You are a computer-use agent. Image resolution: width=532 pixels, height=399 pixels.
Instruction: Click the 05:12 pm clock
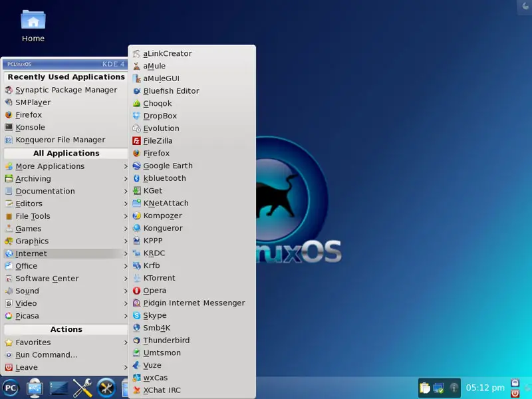click(485, 388)
